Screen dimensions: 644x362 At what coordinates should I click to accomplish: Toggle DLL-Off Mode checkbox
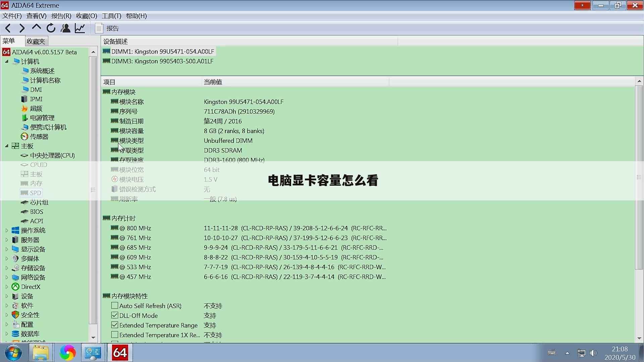pos(115,315)
